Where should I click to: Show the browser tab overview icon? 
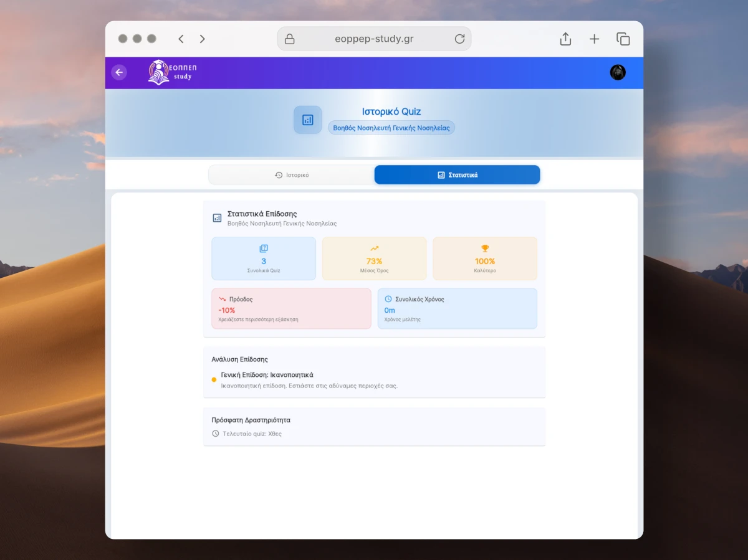click(x=623, y=39)
